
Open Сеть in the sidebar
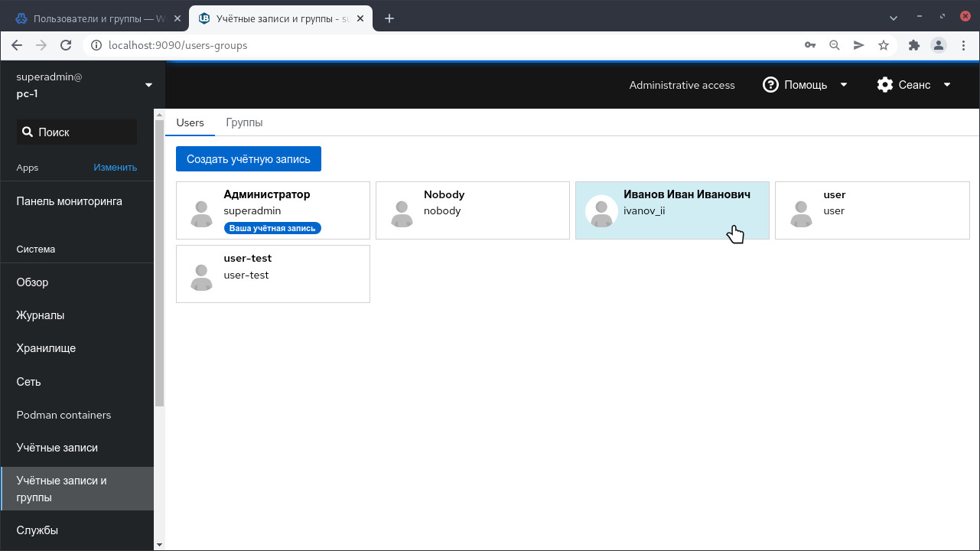click(x=77, y=382)
